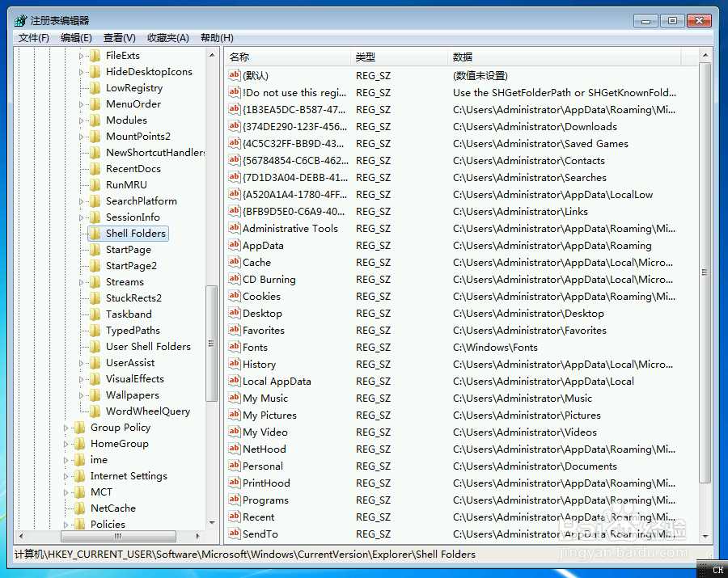Click the ab icon beside Cookies
Viewport: 728px width, 578px height.
coord(234,296)
